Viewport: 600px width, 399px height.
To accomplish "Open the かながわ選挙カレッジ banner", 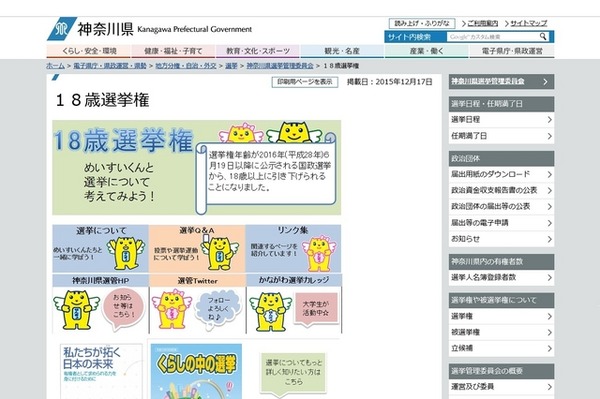I will [x=294, y=304].
